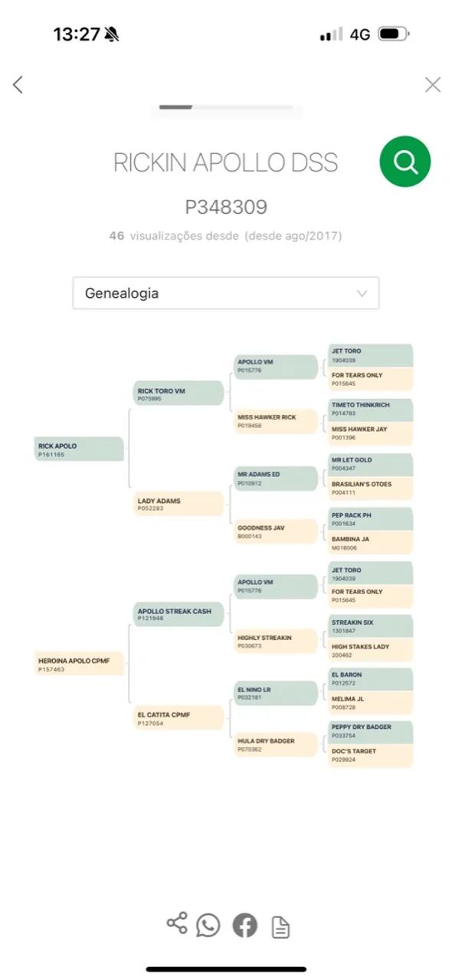Close the page with the X icon
Screen dimensions: 452x980
[433, 85]
